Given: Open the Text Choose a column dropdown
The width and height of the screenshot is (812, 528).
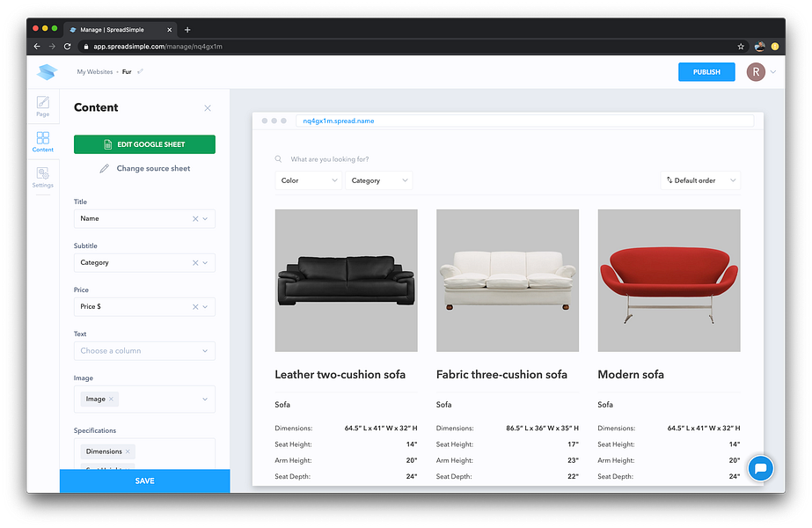Looking at the screenshot, I should click(x=144, y=351).
